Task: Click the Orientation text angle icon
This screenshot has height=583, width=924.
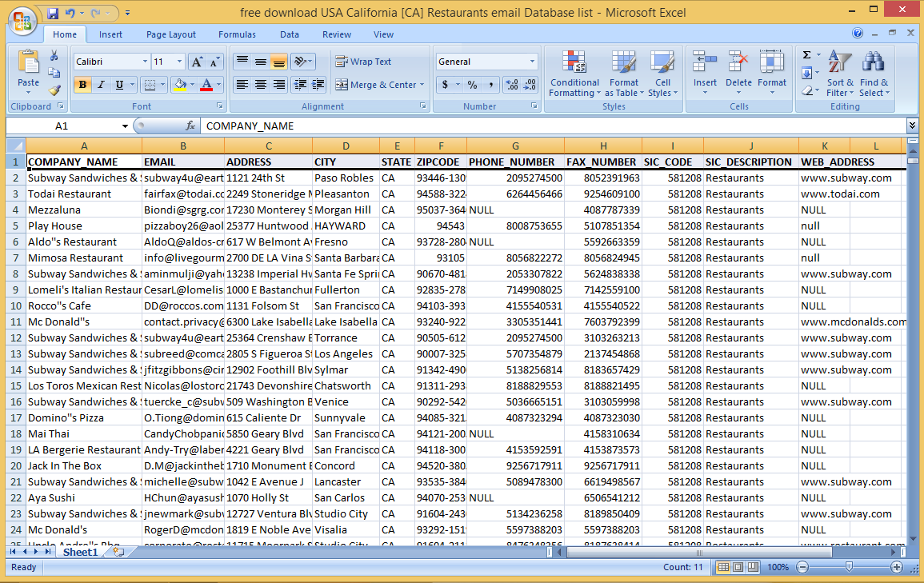Action: tap(301, 62)
